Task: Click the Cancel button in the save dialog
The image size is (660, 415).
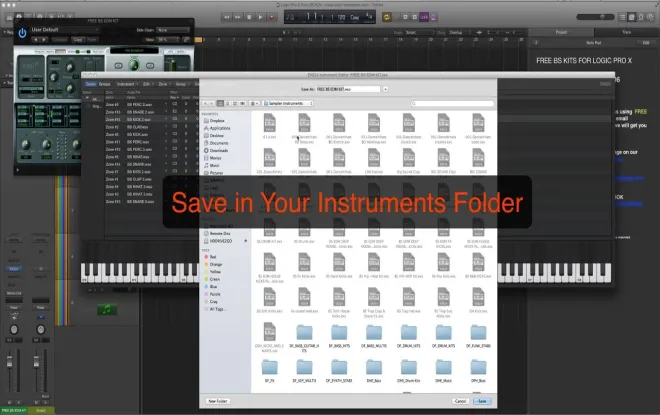Action: coord(460,401)
